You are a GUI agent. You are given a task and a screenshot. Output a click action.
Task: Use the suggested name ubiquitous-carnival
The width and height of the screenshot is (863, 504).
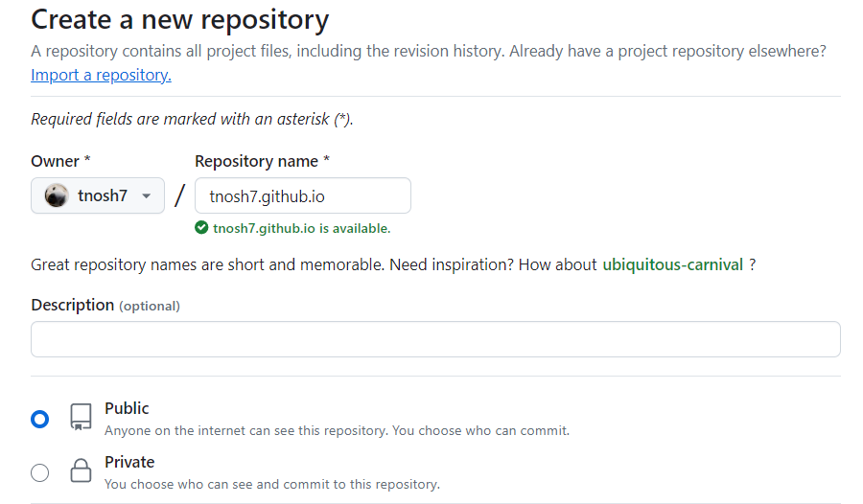(672, 264)
